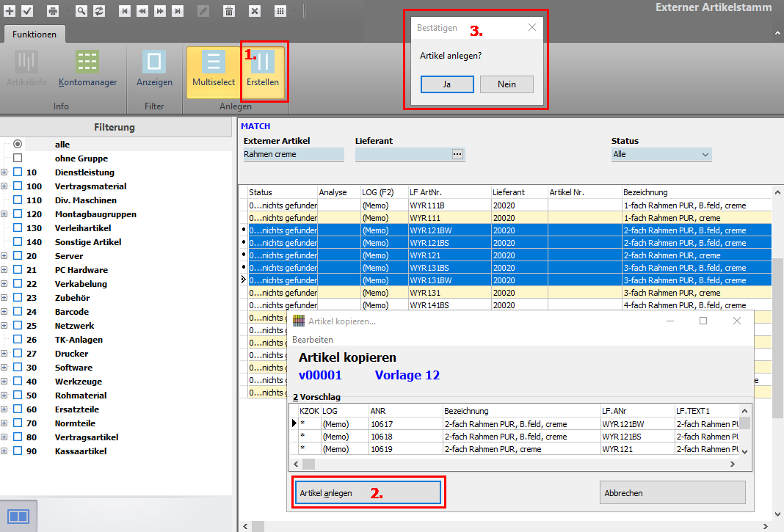Image resolution: width=784 pixels, height=532 pixels.
Task: Open the Status dropdown
Action: (x=705, y=155)
